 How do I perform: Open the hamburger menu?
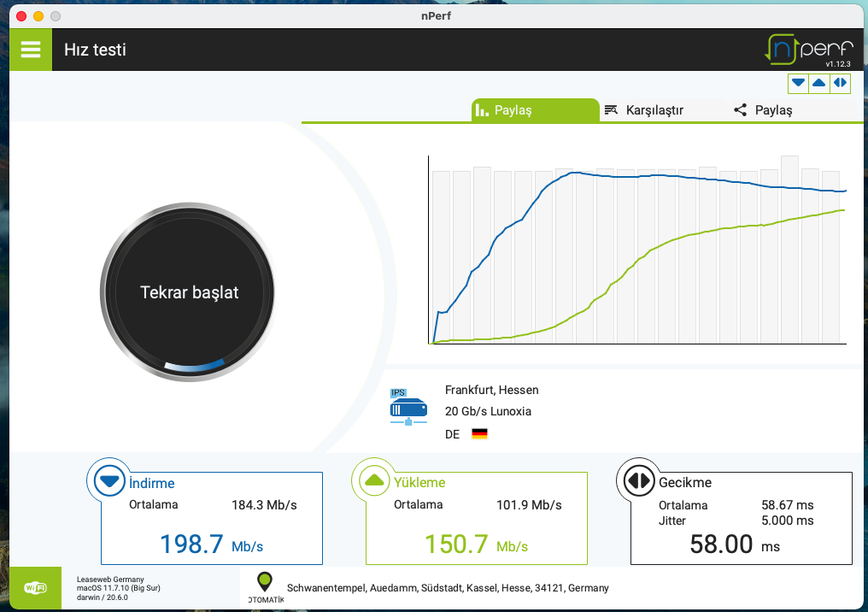click(x=31, y=50)
